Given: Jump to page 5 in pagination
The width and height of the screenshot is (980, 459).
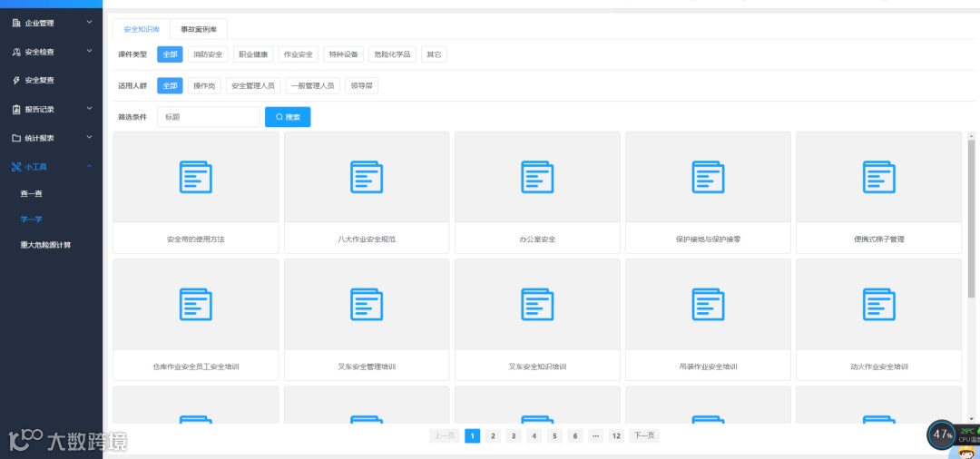Looking at the screenshot, I should (x=554, y=436).
